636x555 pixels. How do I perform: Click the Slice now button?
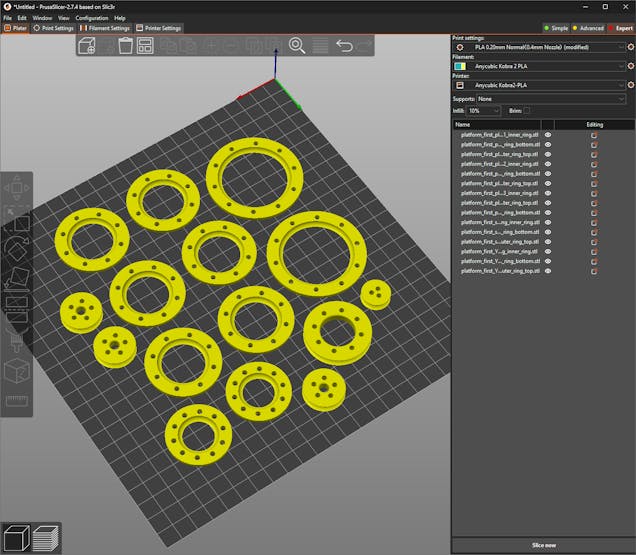[x=543, y=545]
